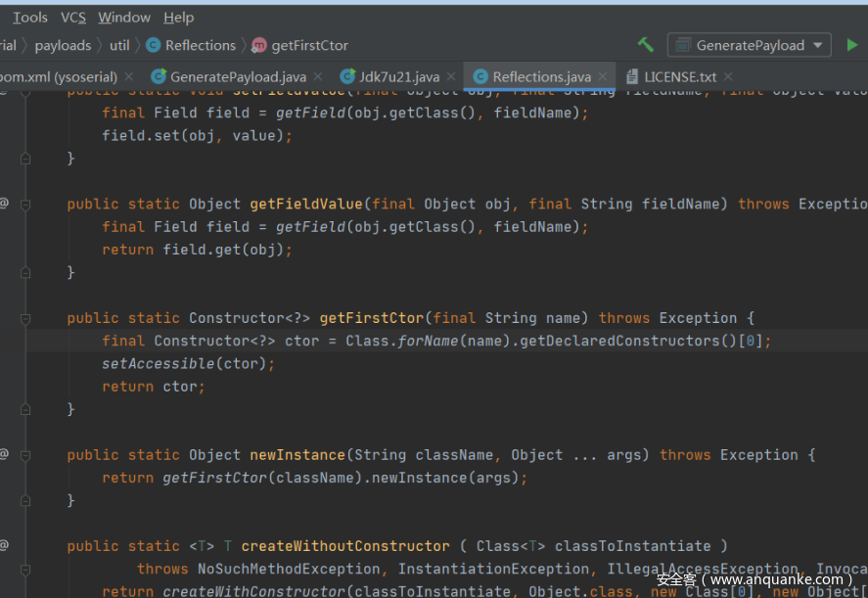868x598 pixels.
Task: Open the Tools menu
Action: [x=29, y=18]
